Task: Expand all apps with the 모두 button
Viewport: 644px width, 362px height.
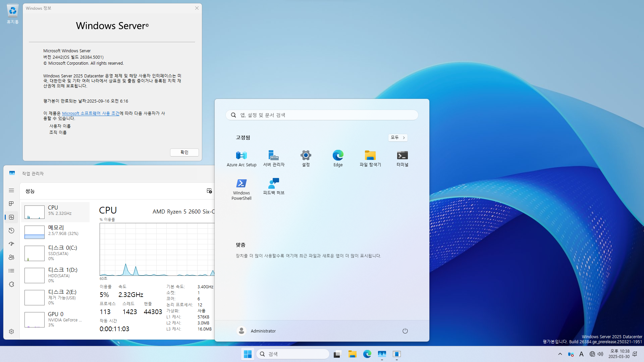Action: click(398, 137)
